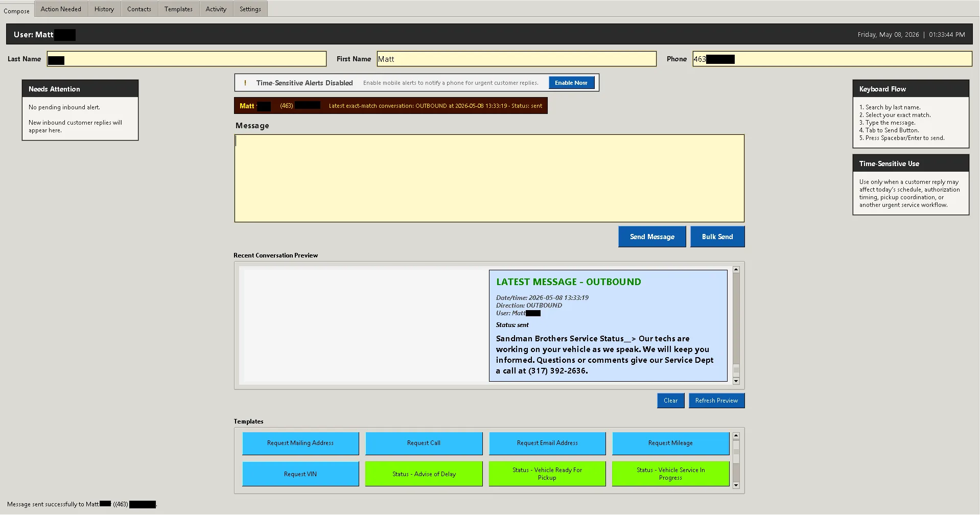The height and width of the screenshot is (515, 980).
Task: Select Status - Vehicle Service In Progress template
Action: 670,474
